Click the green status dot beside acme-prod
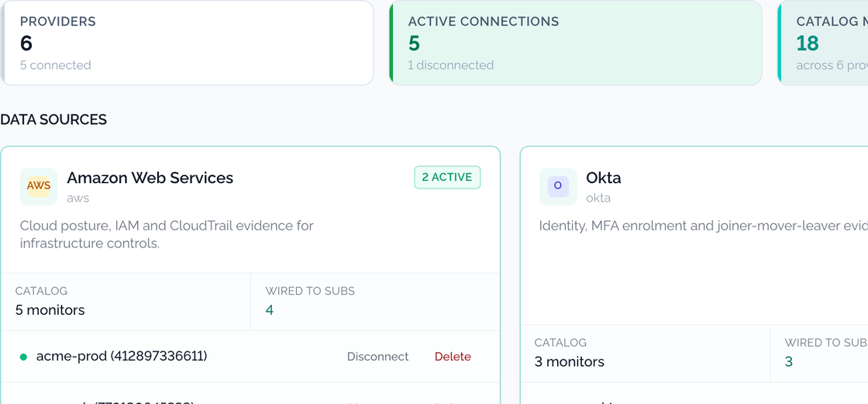Viewport: 868px width, 404px height. (x=23, y=357)
